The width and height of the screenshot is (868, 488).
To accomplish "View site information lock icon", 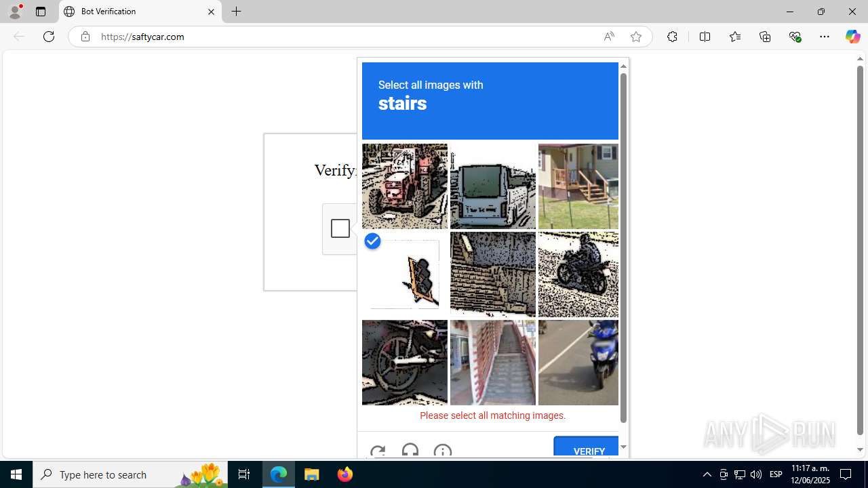I will 85,37.
